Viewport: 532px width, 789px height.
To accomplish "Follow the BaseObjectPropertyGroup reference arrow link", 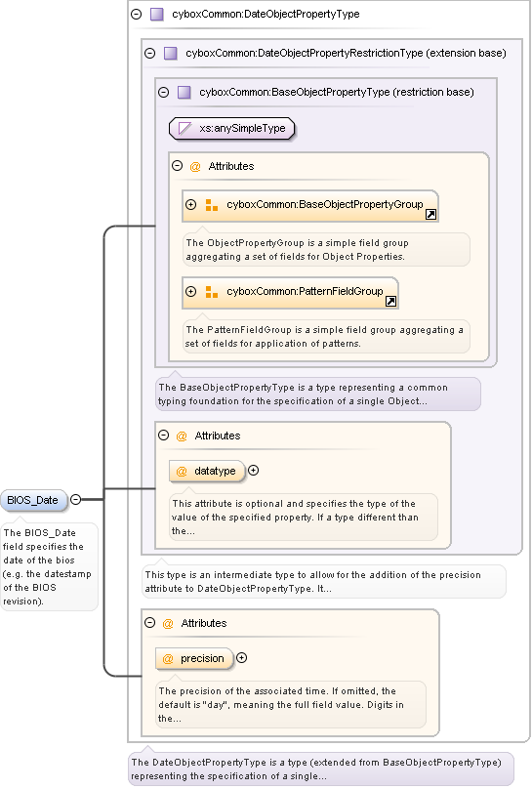I will [x=430, y=215].
